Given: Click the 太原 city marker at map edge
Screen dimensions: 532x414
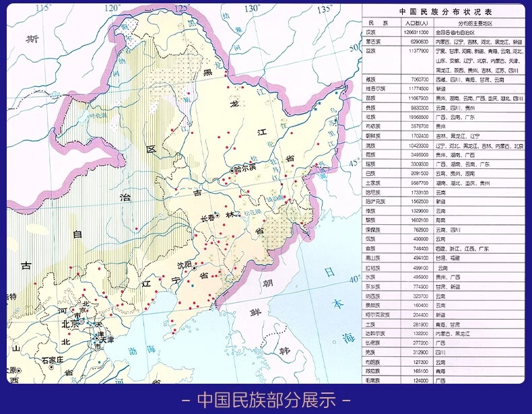Looking at the screenshot, I should (x=19, y=371).
